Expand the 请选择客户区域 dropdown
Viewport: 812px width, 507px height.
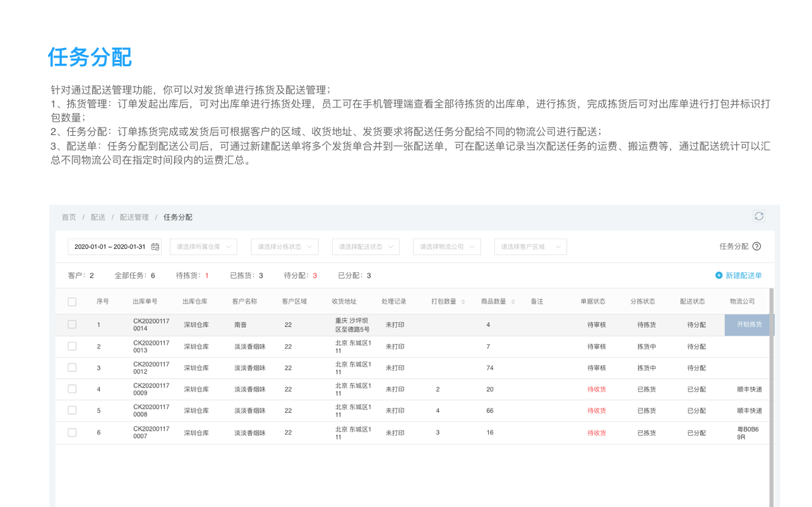click(530, 247)
